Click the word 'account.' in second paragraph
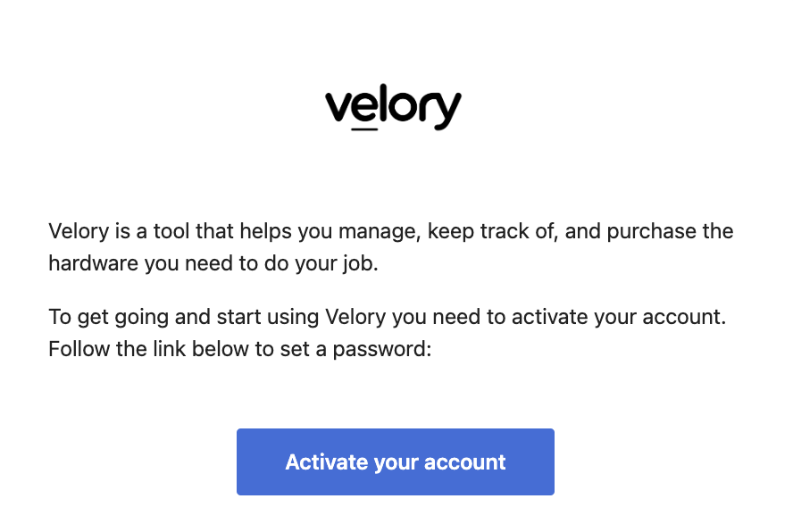793x532 pixels. pyautogui.click(x=684, y=317)
